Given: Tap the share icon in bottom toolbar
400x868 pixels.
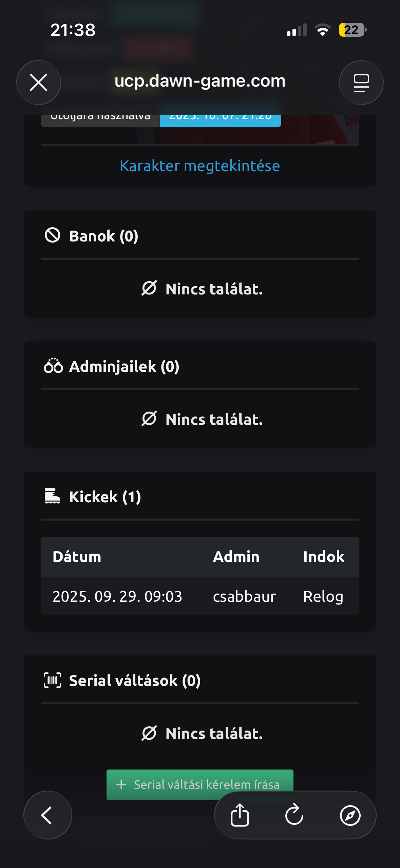Looking at the screenshot, I should [240, 815].
